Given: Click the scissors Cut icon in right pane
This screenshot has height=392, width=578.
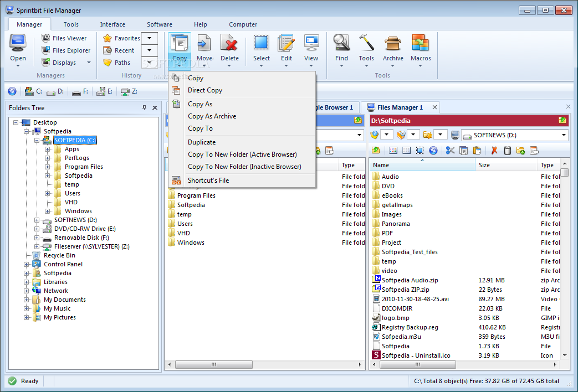Looking at the screenshot, I should [450, 150].
